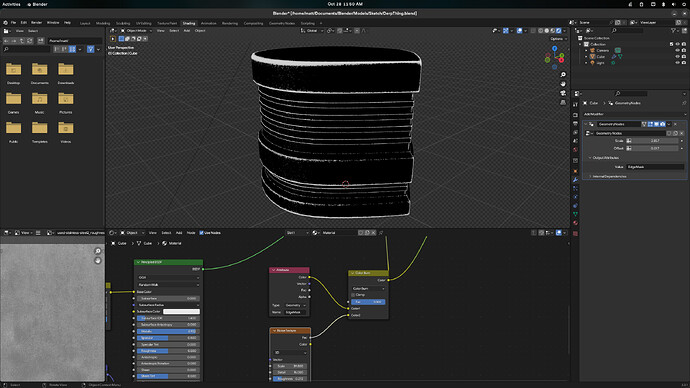Click the zoom magnifier icon in 3D viewport
This screenshot has height=388, width=690.
click(x=563, y=75)
